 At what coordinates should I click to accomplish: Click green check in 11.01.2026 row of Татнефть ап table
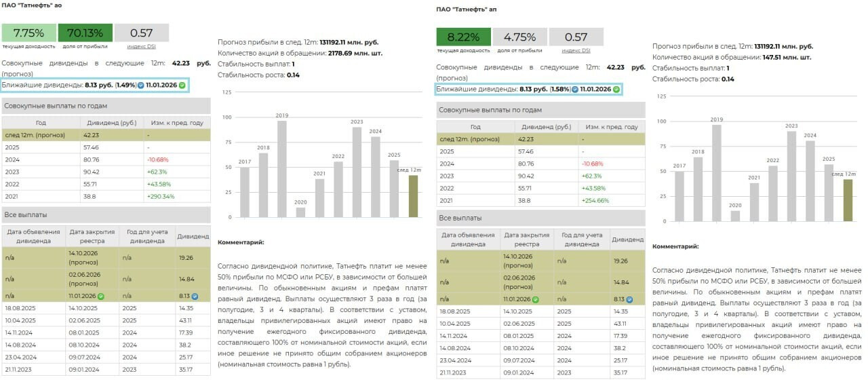535,299
